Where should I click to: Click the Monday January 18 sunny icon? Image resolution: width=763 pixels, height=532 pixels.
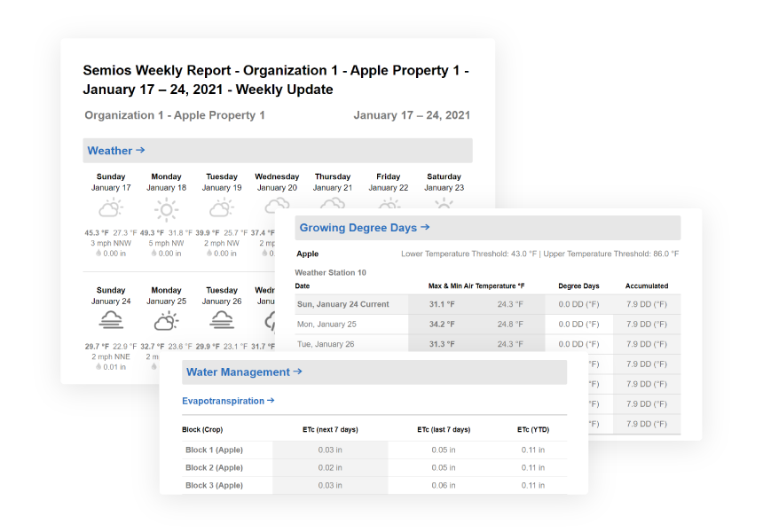[x=166, y=209]
